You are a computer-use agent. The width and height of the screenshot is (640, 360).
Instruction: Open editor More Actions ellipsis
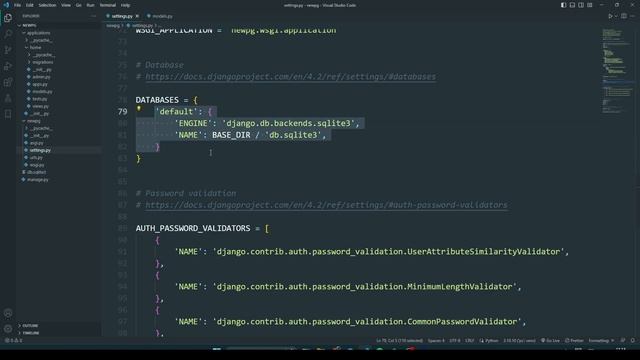pos(632,16)
